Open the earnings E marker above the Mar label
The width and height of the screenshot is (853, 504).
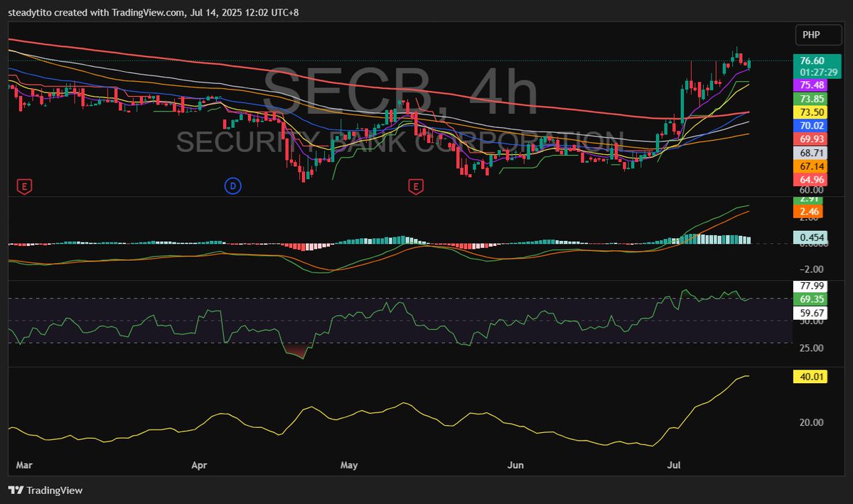pyautogui.click(x=25, y=187)
